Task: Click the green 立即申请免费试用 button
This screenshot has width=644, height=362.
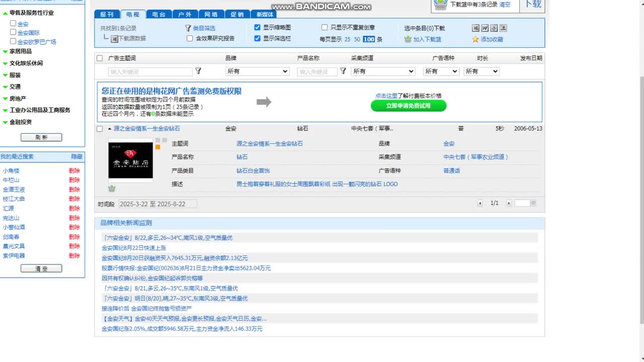Action: (409, 106)
